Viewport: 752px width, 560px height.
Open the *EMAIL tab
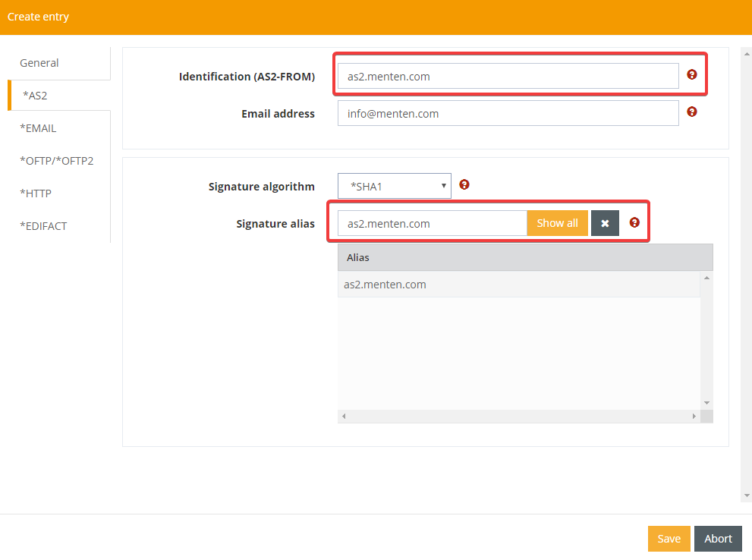(x=38, y=128)
